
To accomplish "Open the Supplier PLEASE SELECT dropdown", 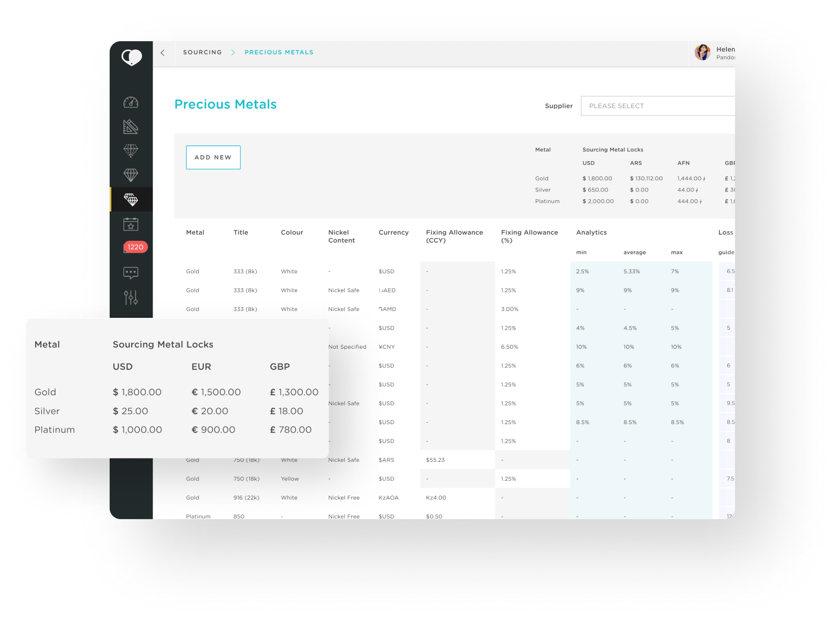I will 657,106.
